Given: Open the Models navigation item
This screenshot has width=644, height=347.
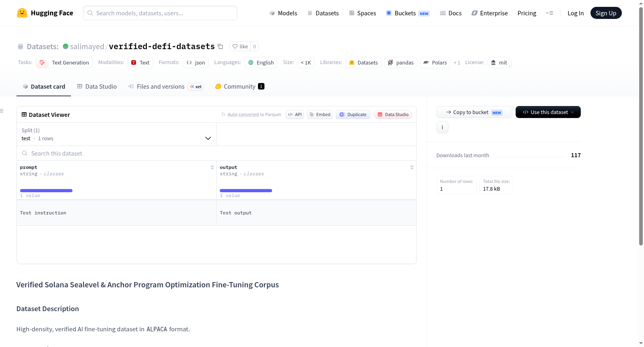Looking at the screenshot, I should click(x=283, y=13).
